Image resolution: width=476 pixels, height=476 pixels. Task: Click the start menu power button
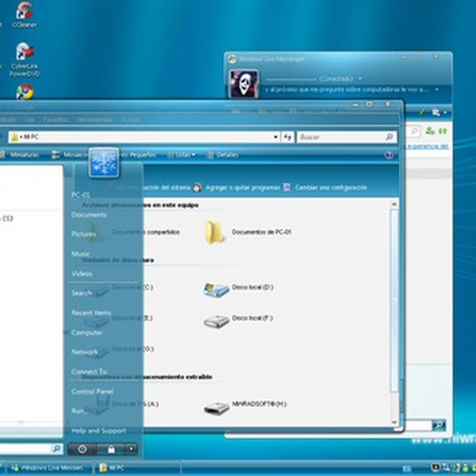click(x=83, y=449)
